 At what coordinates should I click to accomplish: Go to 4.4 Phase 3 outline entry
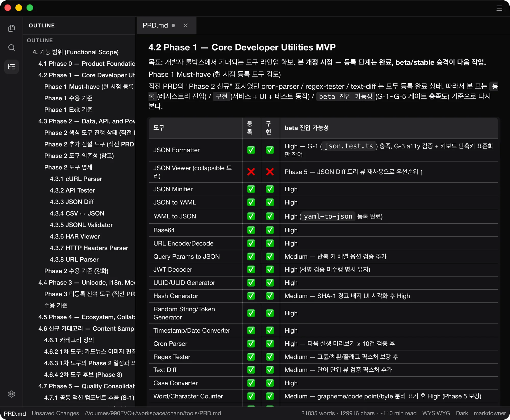pos(86,282)
